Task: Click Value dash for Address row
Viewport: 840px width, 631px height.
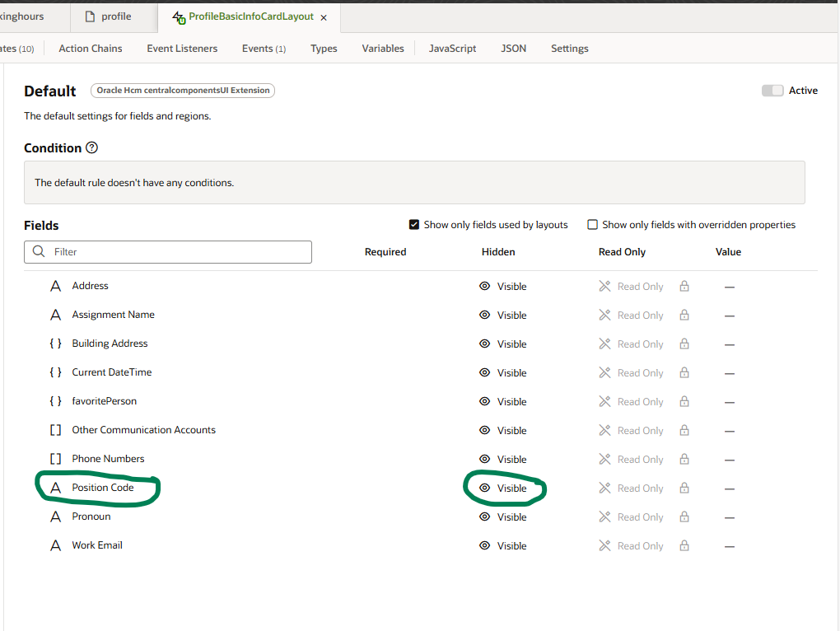Action: [x=729, y=287]
